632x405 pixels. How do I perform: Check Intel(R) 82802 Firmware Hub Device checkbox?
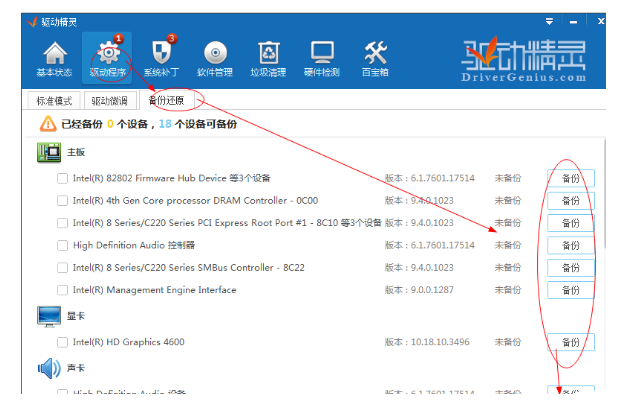point(63,178)
